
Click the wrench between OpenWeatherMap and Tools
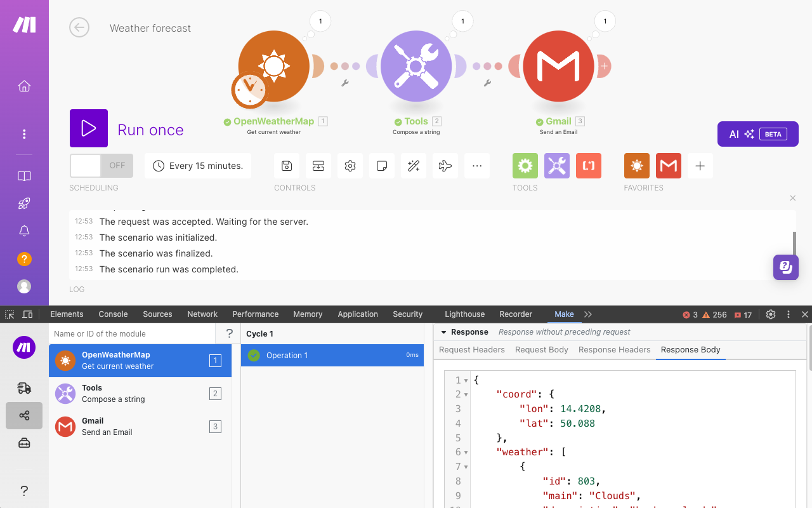[x=345, y=83]
